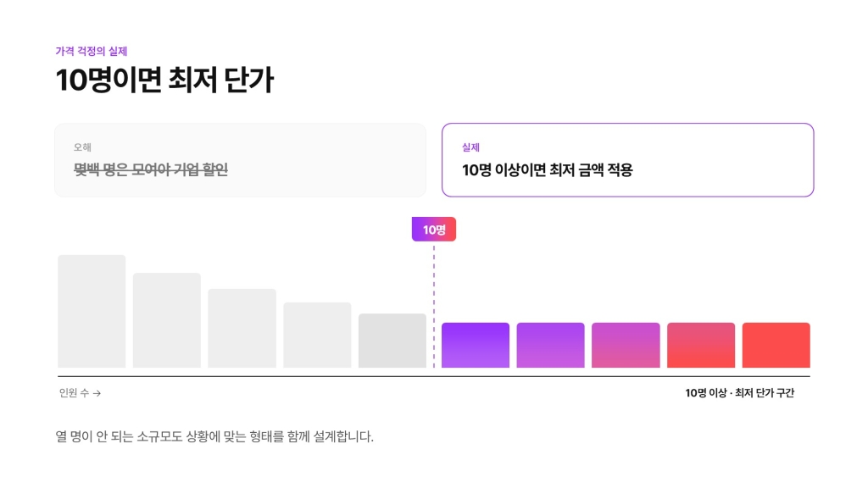
Task: Click the purple subtitle 가격 걱정의 실제
Action: (92, 51)
